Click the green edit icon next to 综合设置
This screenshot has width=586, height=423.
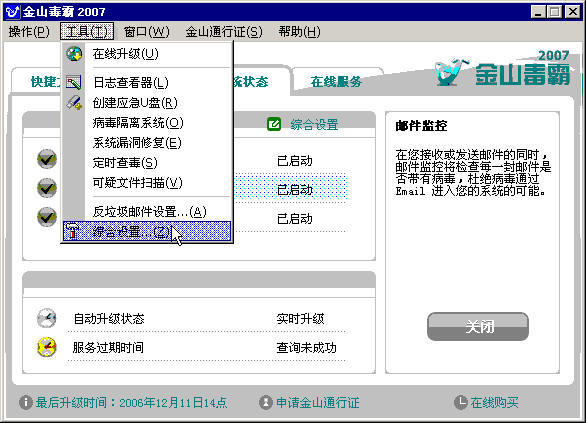(x=274, y=124)
